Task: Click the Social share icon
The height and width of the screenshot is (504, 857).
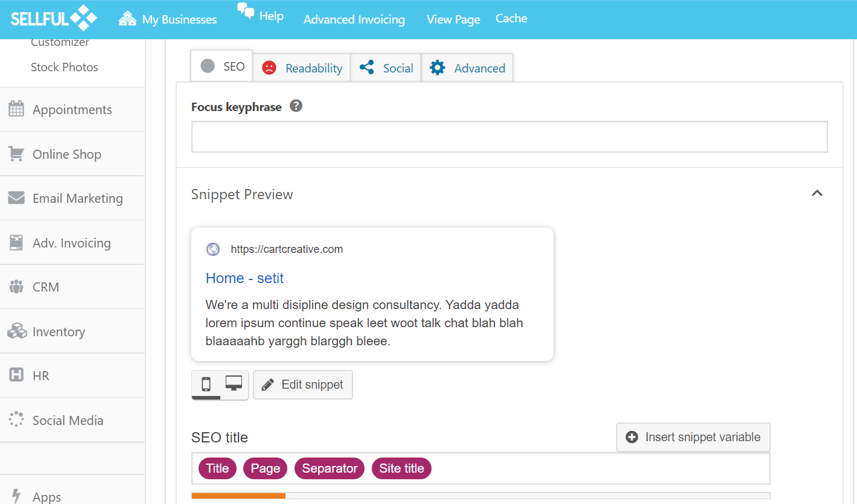Action: coord(367,67)
